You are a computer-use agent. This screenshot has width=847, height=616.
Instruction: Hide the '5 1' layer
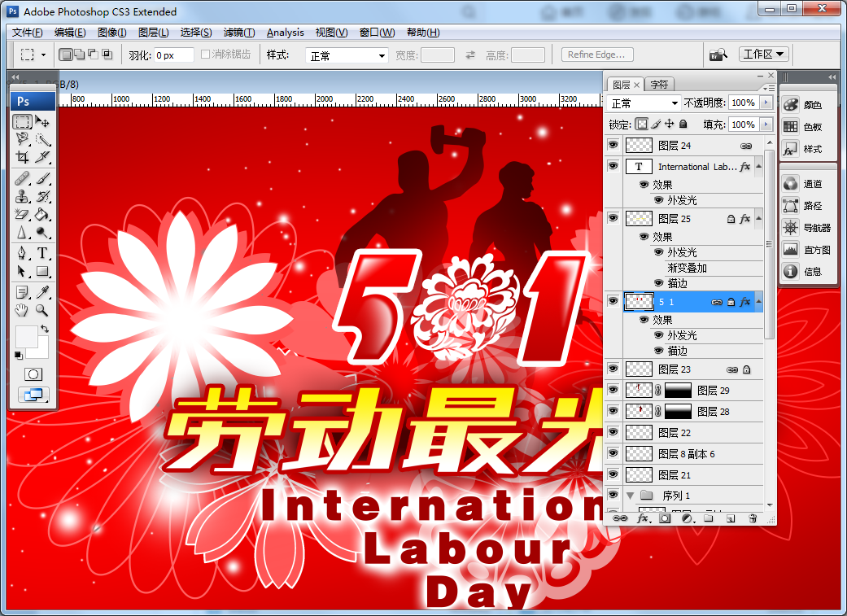(613, 301)
